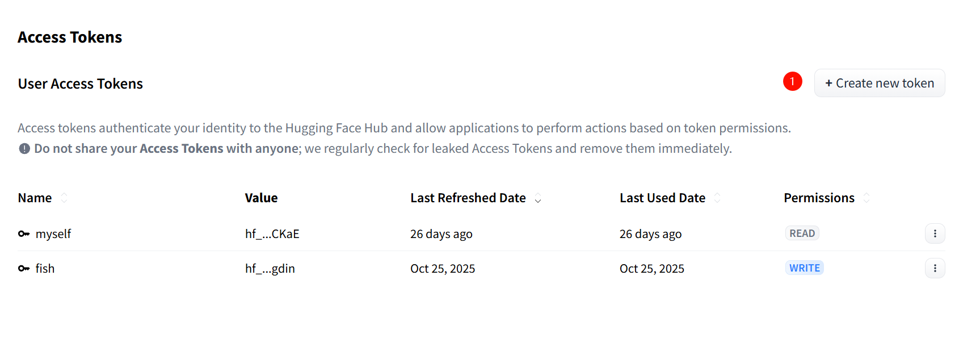
Task: Click the WRITE permission badge
Action: tap(804, 268)
